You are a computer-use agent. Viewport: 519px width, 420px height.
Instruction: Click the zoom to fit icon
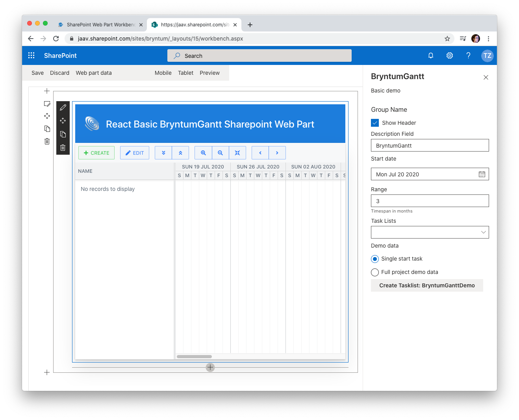[237, 153]
